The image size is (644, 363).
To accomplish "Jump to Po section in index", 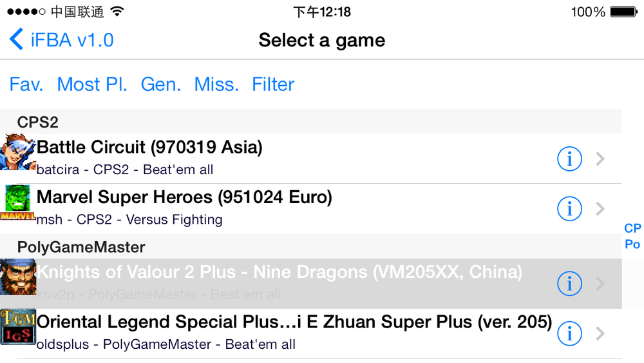I will point(632,244).
